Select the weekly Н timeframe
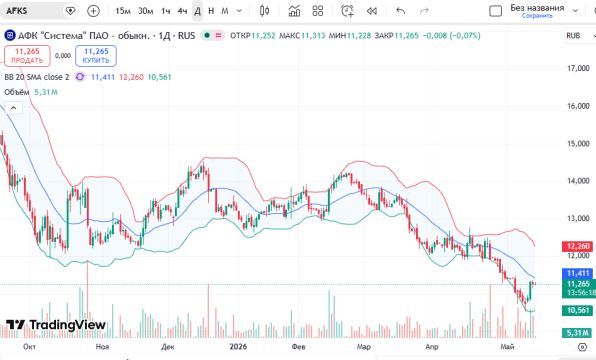Viewport: 596px width, 360px height. [211, 11]
